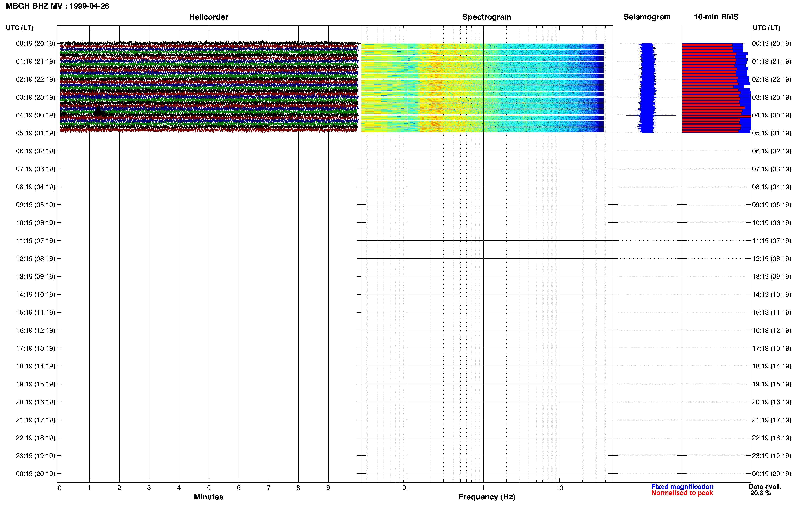Click right time label '01:19 (21:19)'
812x508 pixels.
(x=772, y=61)
